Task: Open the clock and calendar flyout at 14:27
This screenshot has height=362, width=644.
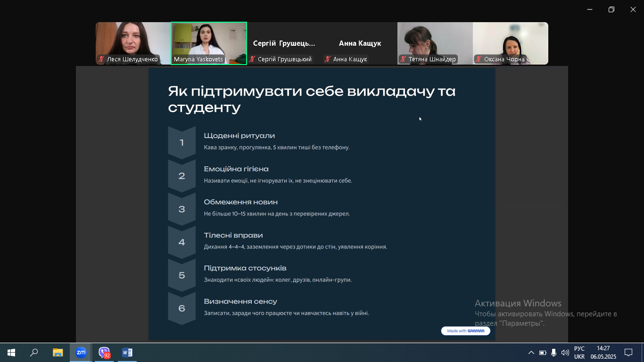Action: pos(603,353)
